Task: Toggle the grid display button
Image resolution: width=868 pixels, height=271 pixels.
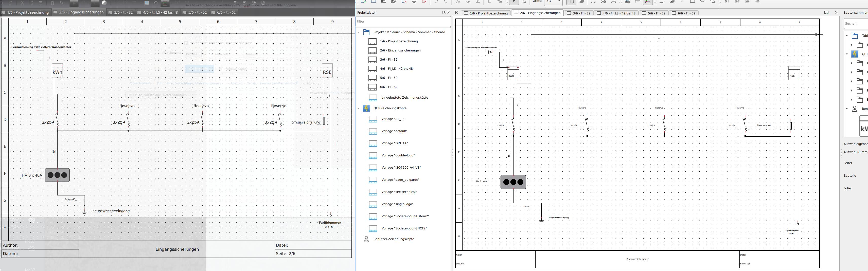Action: point(571,2)
